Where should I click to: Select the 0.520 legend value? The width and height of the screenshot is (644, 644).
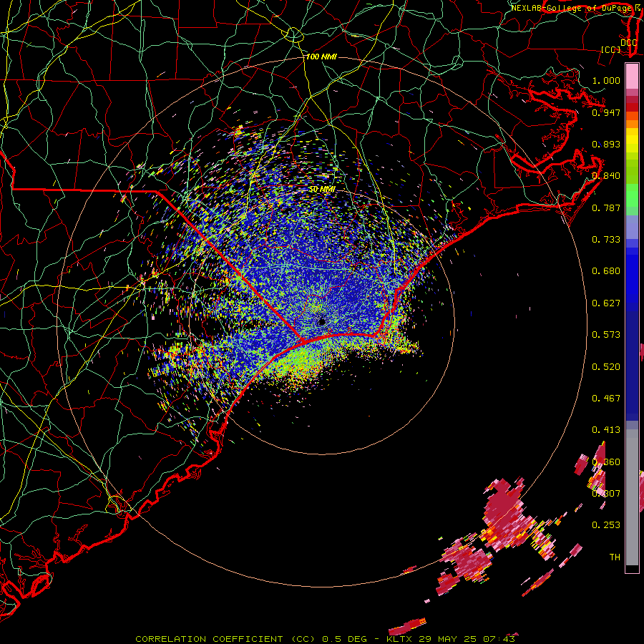(x=606, y=367)
